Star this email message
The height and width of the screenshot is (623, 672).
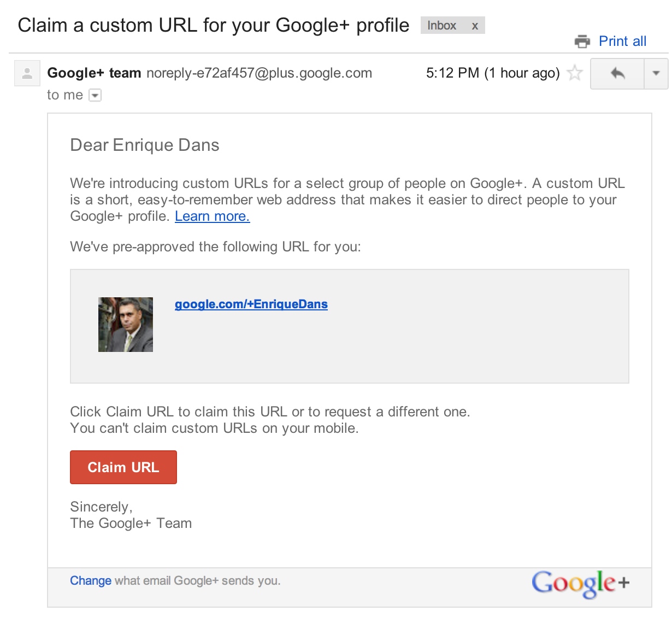[x=574, y=73]
